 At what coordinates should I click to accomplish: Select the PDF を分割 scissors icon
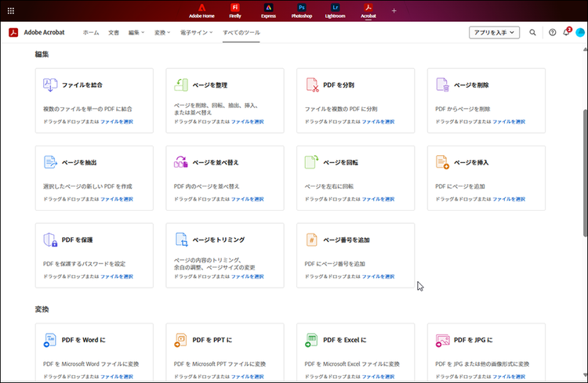[x=312, y=85]
